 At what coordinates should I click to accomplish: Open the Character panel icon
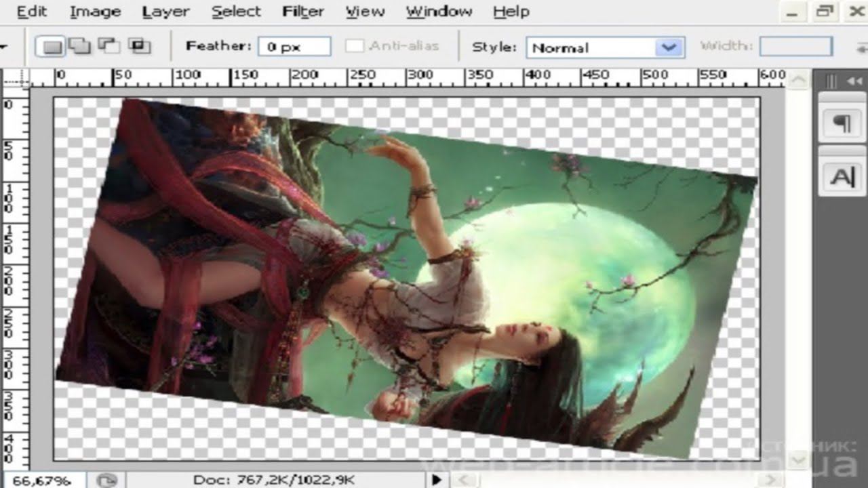tap(842, 178)
